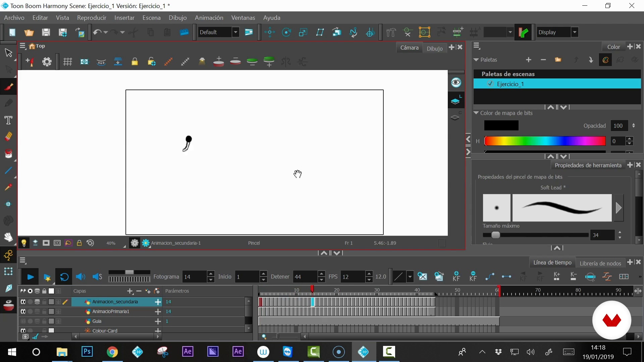Toggle the Loop playback button

click(64, 277)
